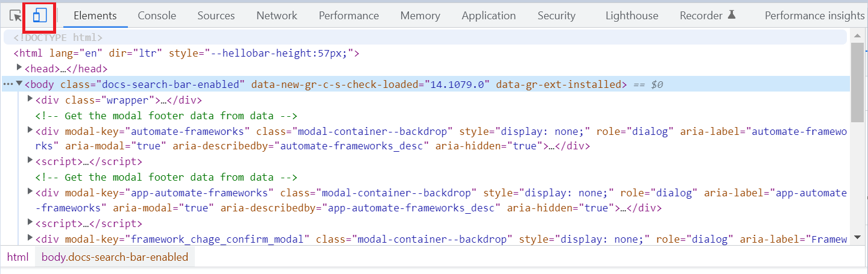Viewport: 868px width, 274px height.
Task: Switch to the Network tab
Action: (x=277, y=16)
